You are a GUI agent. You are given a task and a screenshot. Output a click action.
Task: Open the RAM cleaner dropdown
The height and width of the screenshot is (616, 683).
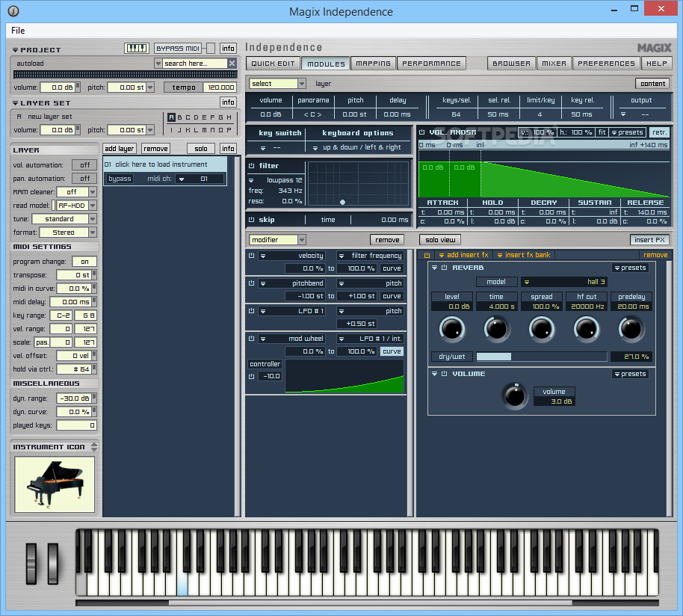tap(93, 192)
